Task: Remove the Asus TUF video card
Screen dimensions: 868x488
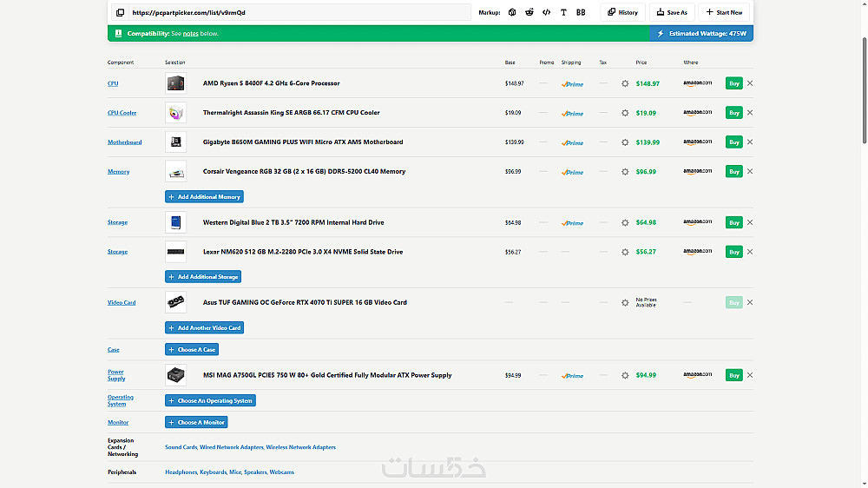Action: click(x=750, y=302)
